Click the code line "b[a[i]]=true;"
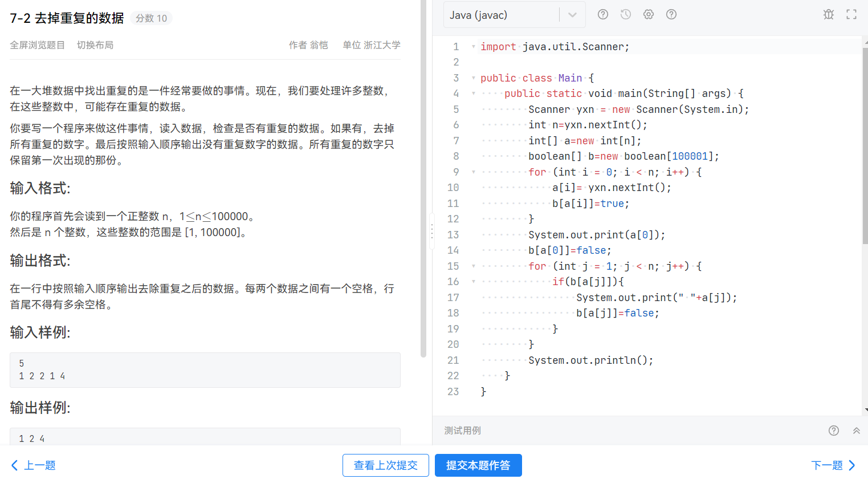This screenshot has width=868, height=479. tap(590, 204)
